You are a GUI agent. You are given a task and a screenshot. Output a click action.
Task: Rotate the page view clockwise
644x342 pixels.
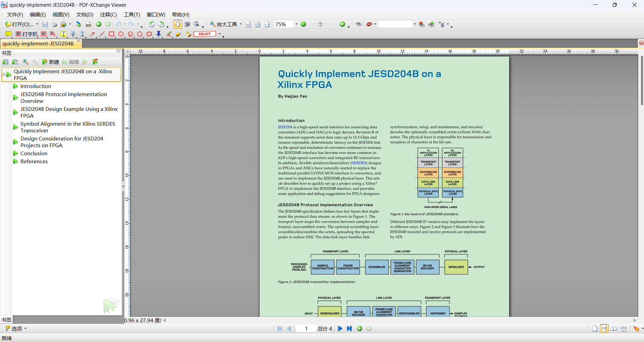(161, 24)
